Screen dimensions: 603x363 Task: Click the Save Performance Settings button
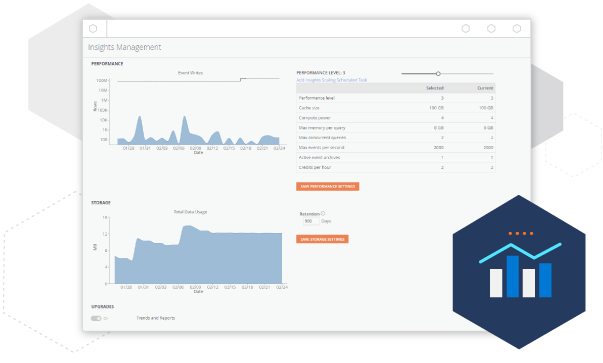[328, 186]
